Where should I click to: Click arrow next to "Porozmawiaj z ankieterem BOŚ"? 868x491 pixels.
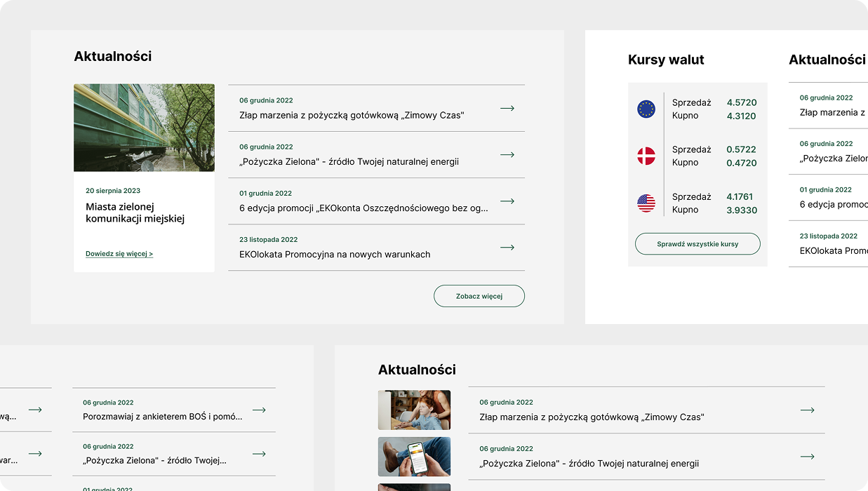pos(259,410)
